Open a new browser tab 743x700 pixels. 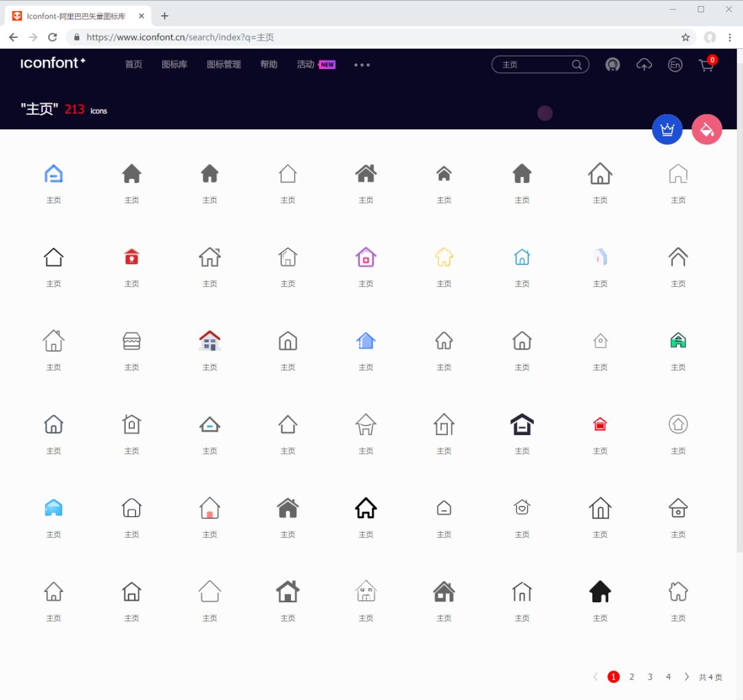coord(164,16)
